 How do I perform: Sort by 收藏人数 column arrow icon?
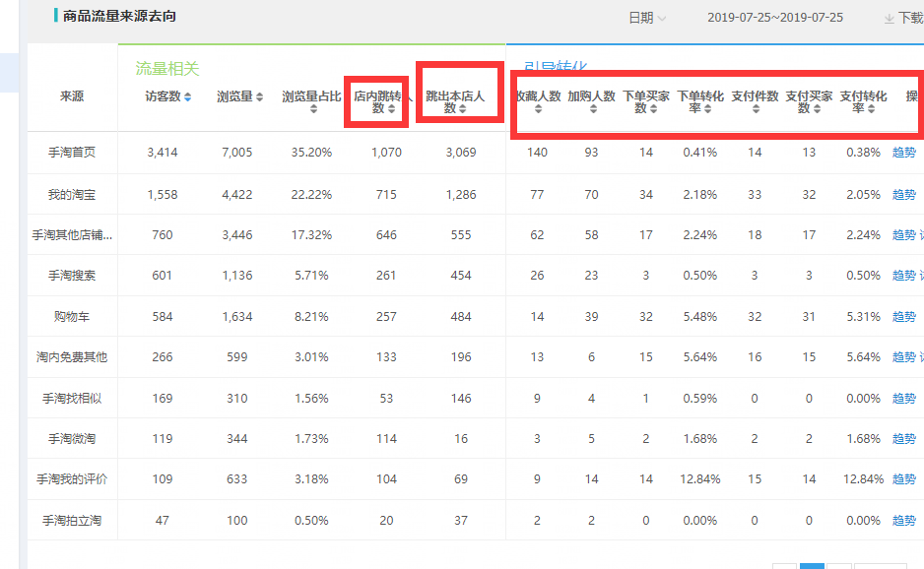tap(538, 109)
